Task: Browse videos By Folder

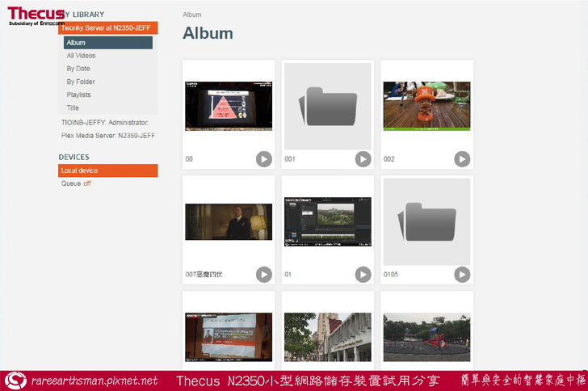Action: pyautogui.click(x=81, y=82)
